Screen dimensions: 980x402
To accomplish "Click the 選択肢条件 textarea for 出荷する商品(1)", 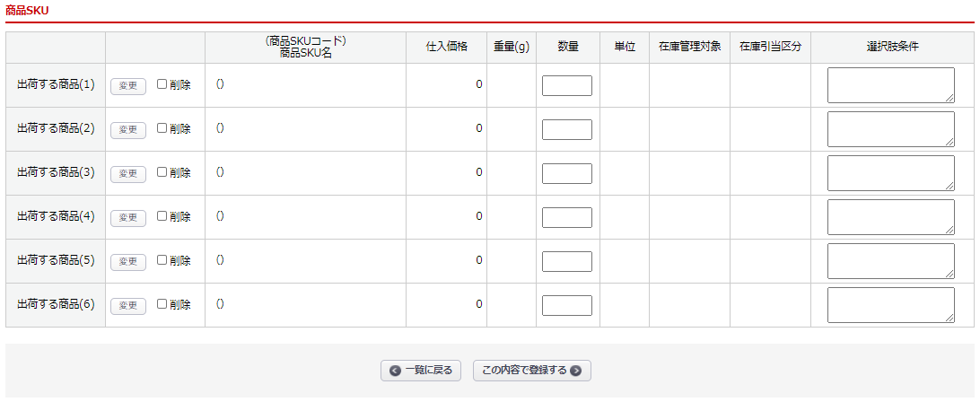I will 890,85.
